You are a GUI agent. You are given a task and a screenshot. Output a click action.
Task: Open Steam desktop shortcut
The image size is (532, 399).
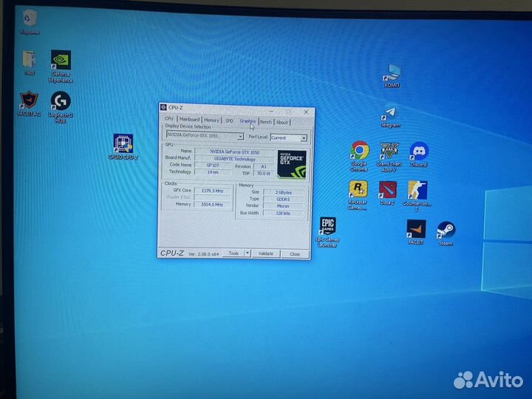446,233
